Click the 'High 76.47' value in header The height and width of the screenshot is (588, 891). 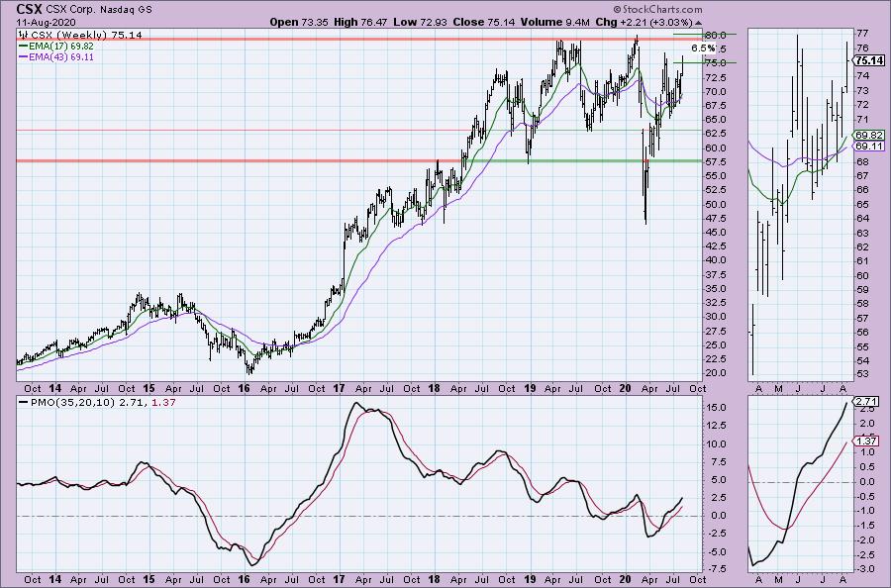[360, 22]
